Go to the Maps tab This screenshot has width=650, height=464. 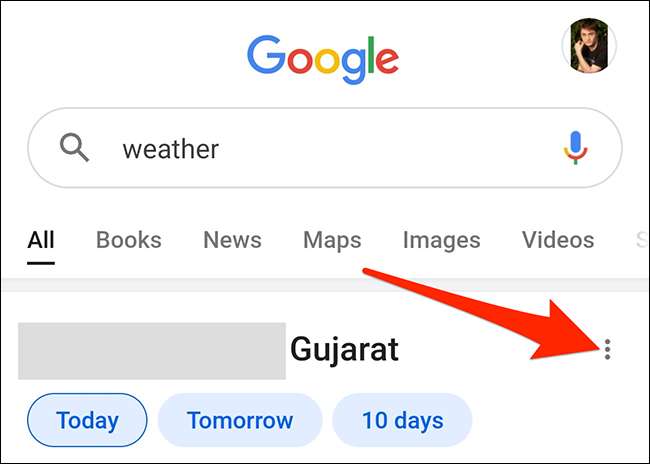click(332, 240)
